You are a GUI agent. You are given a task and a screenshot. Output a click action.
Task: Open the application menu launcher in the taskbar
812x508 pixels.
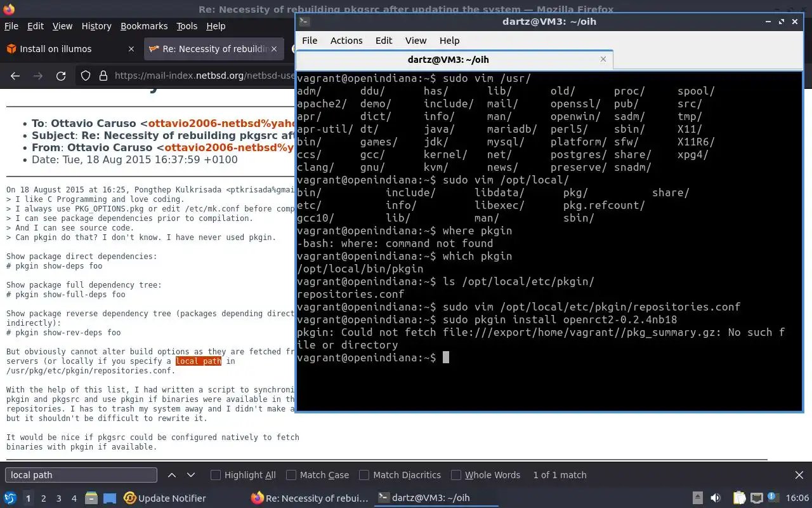(x=10, y=498)
